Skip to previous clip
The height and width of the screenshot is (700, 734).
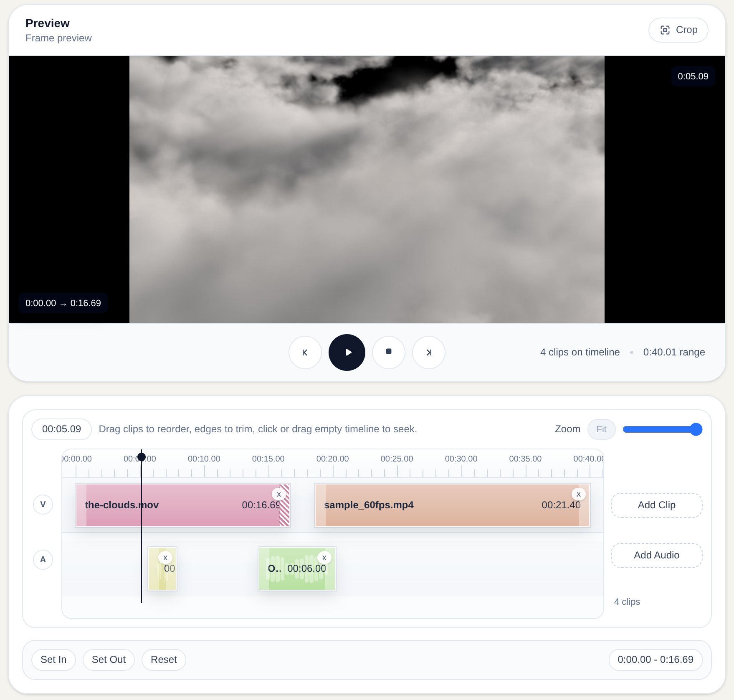point(305,353)
